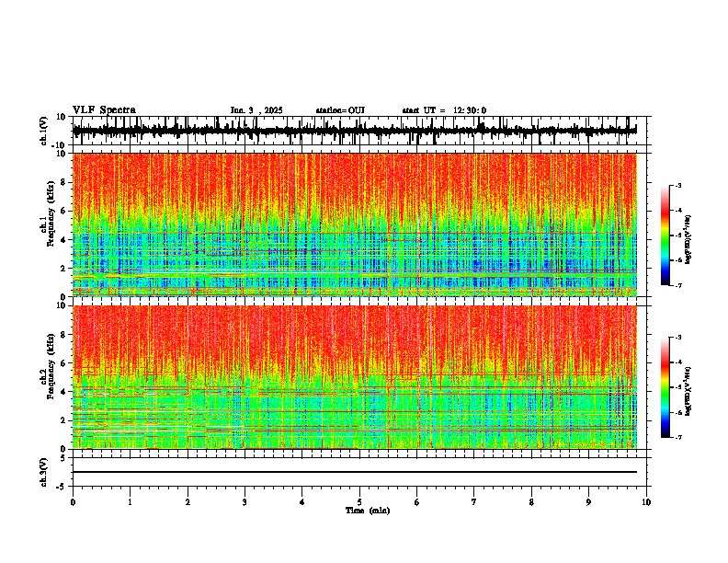Click time axis tick label 0

pos(73,502)
